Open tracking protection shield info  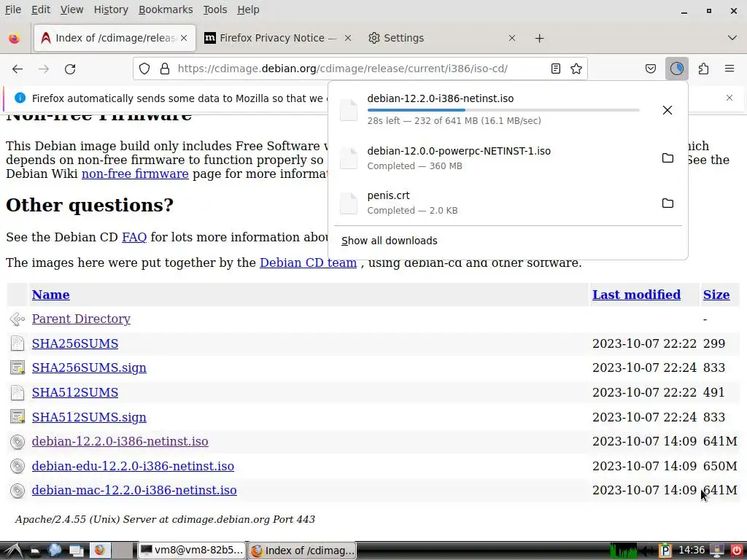tap(144, 69)
